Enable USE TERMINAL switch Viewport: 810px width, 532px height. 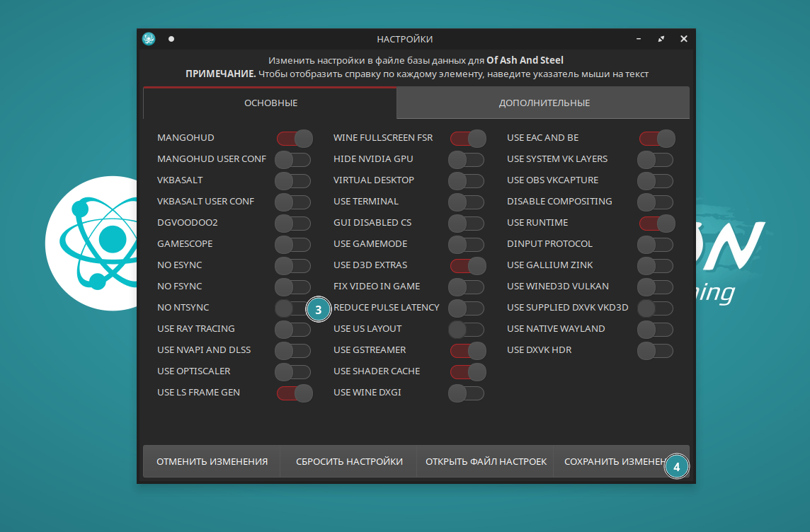tap(467, 202)
